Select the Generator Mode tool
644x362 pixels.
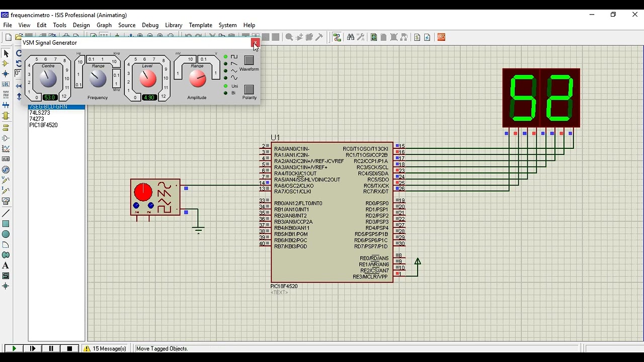tap(6, 170)
